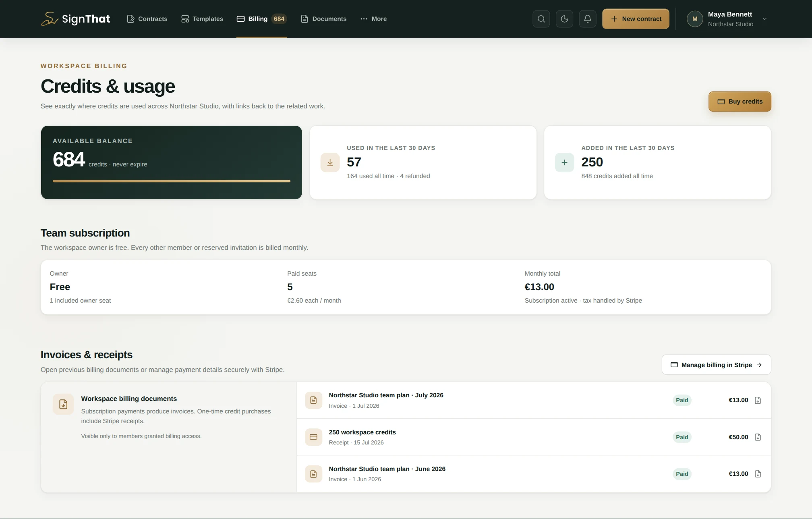Screen dimensions: 812x519
Task: Open Northstar Studio team plan · June 2026
Action: coord(534,474)
